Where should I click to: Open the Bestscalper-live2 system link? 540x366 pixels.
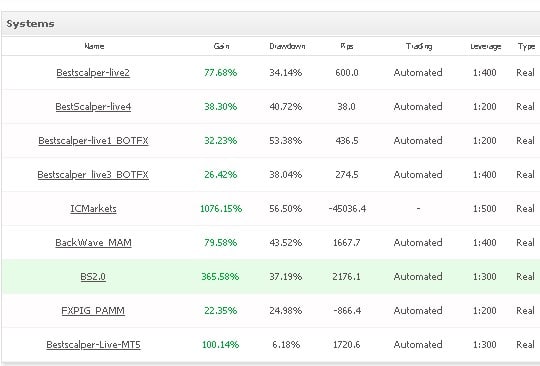pos(93,73)
